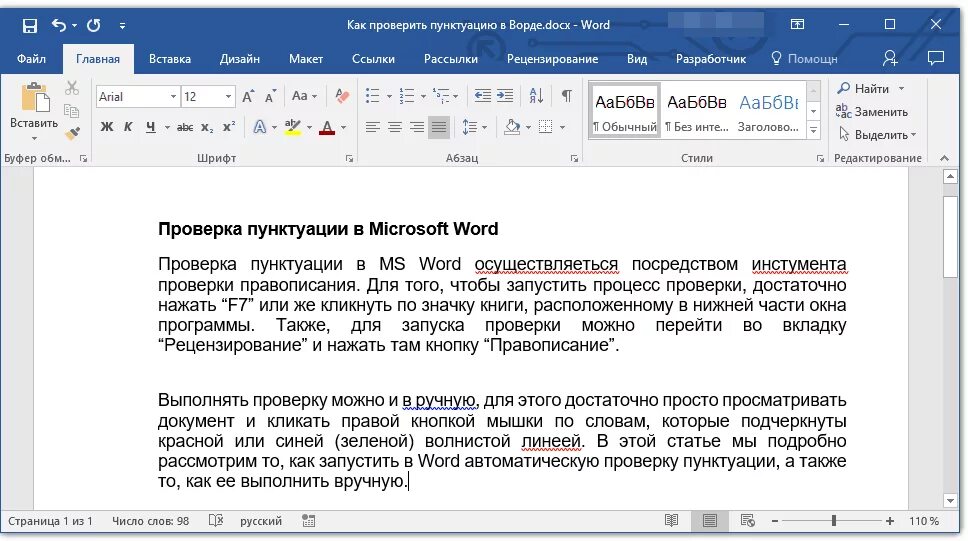This screenshot has height=541, width=968.
Task: Activate the Format Painter brush
Action: [x=72, y=133]
